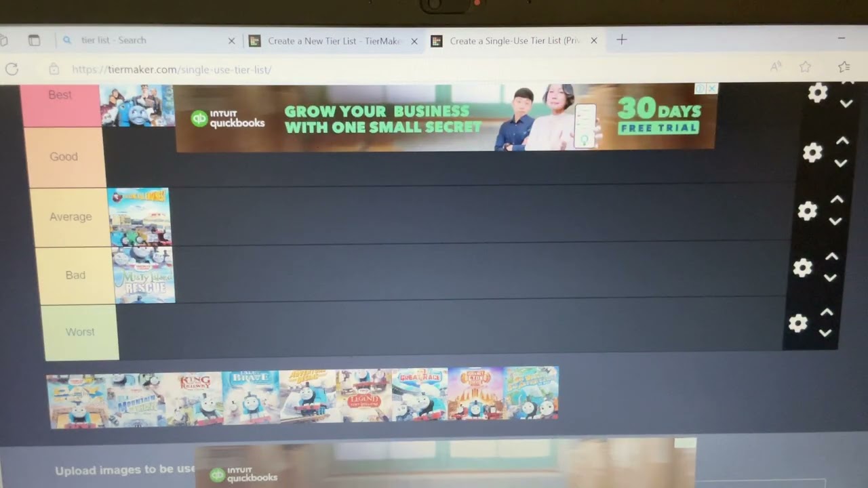The image size is (868, 488).
Task: Click the Best tier label
Action: [60, 105]
